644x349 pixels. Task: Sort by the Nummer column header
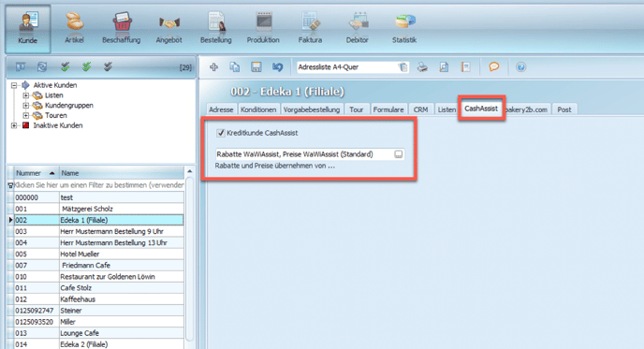point(36,173)
